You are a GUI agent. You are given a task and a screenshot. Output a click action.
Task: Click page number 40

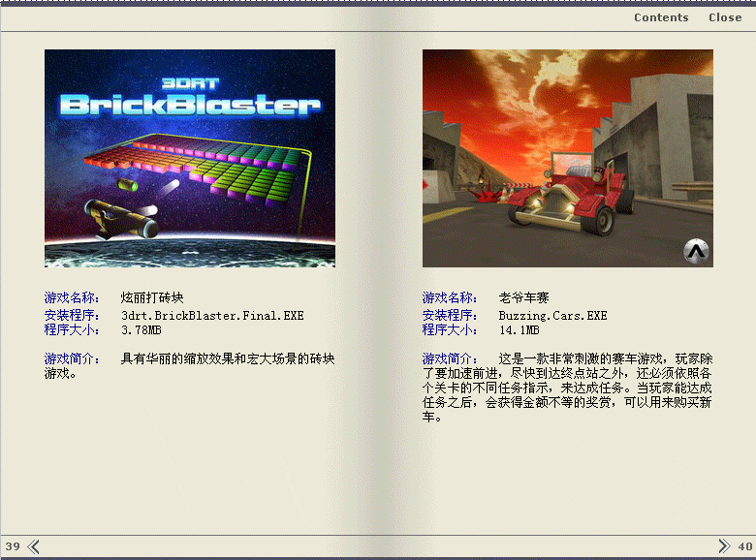745,546
